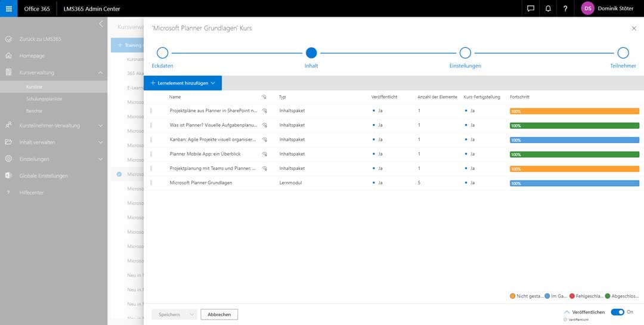Click the Inhalt verwalten folder icon
644x325 pixels.
coord(8,142)
